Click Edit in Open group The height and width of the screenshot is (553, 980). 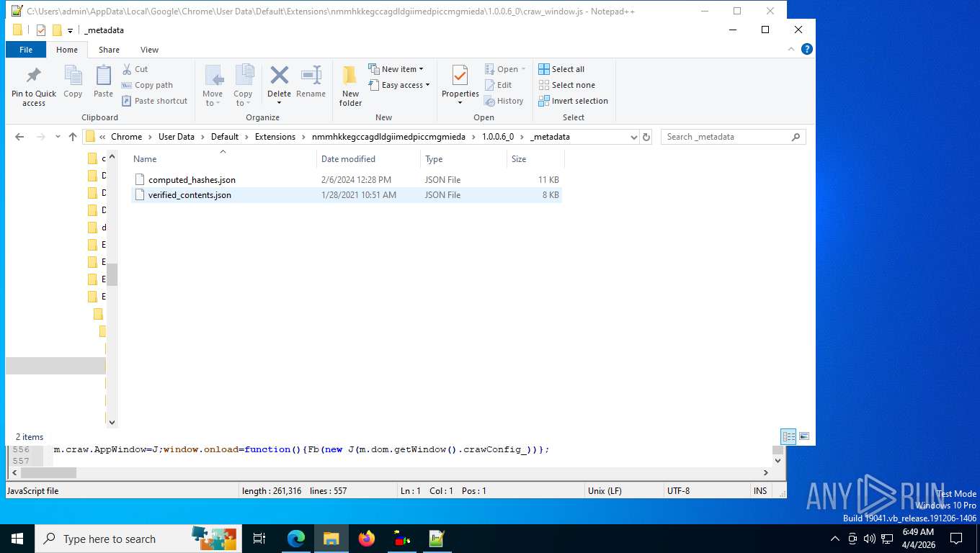(x=497, y=85)
